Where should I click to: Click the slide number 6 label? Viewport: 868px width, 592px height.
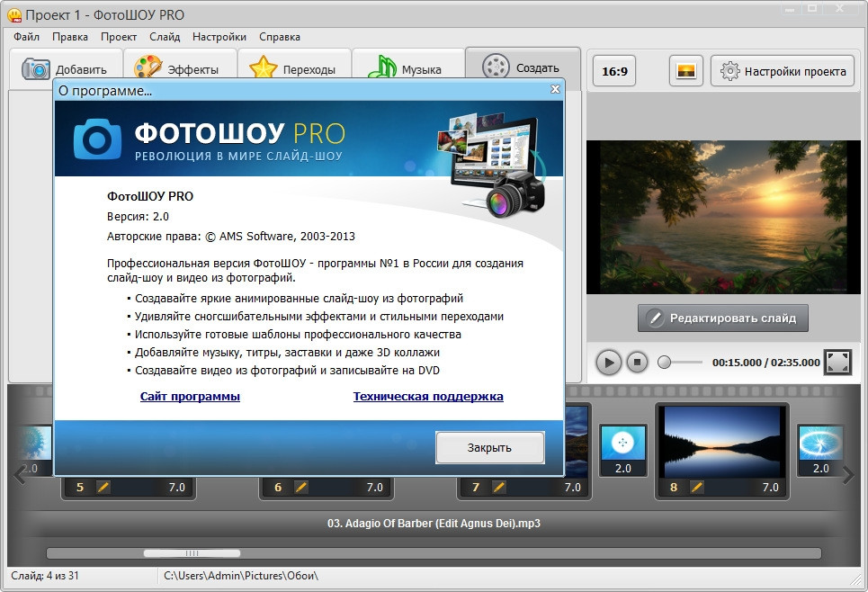278,488
